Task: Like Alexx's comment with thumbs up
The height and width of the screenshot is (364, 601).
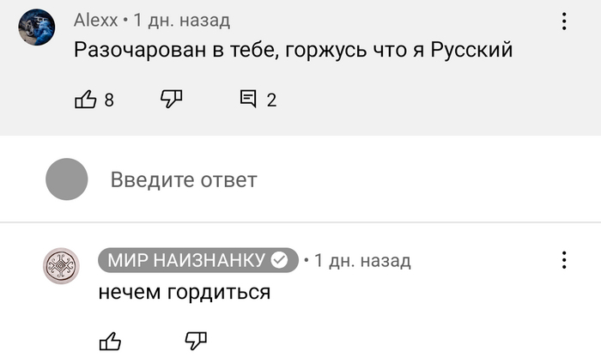Action: point(86,100)
